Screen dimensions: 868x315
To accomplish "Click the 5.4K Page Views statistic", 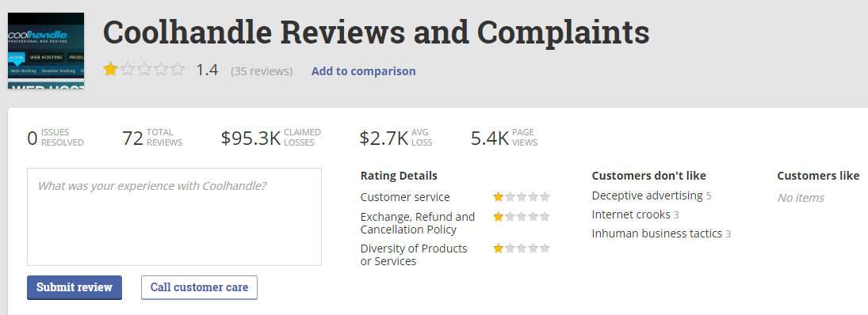I will 503,138.
